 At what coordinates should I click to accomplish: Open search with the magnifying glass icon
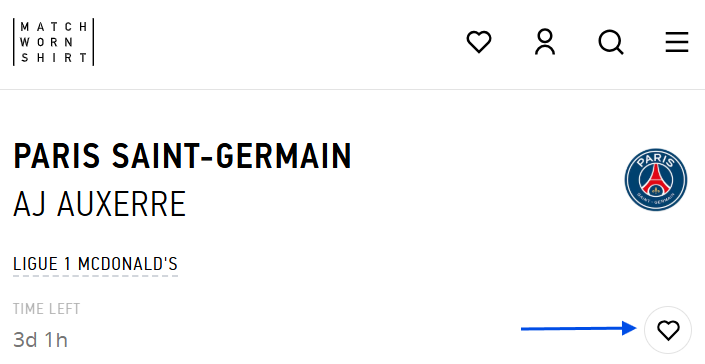pos(611,42)
